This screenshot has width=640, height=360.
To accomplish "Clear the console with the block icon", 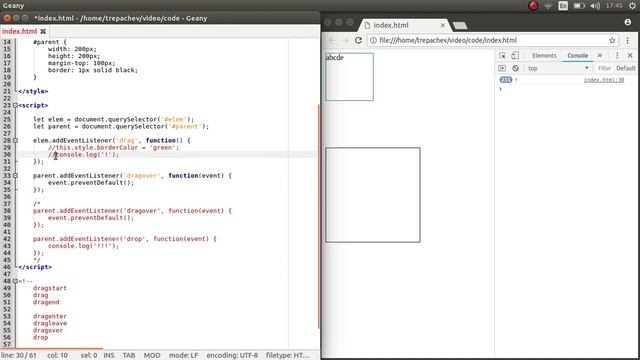I will pyautogui.click(x=516, y=68).
